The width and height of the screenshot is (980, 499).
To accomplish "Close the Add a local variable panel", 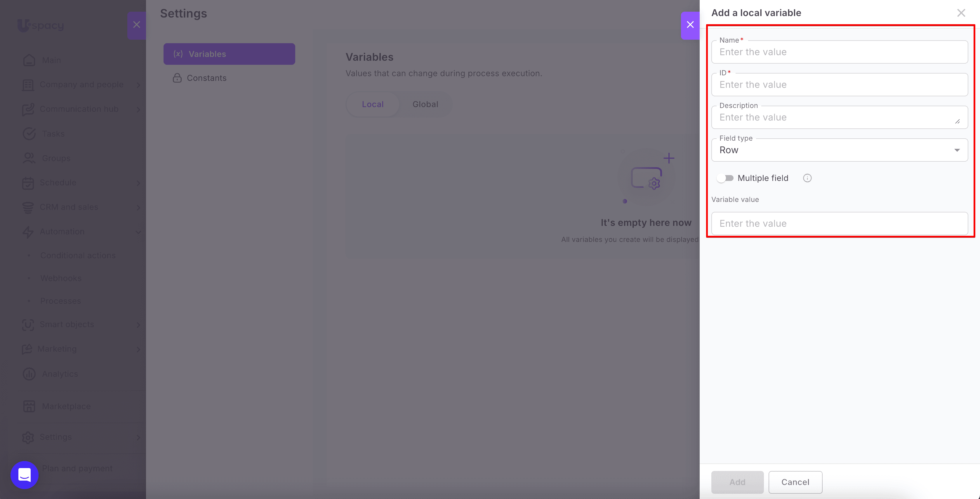I will coord(961,13).
